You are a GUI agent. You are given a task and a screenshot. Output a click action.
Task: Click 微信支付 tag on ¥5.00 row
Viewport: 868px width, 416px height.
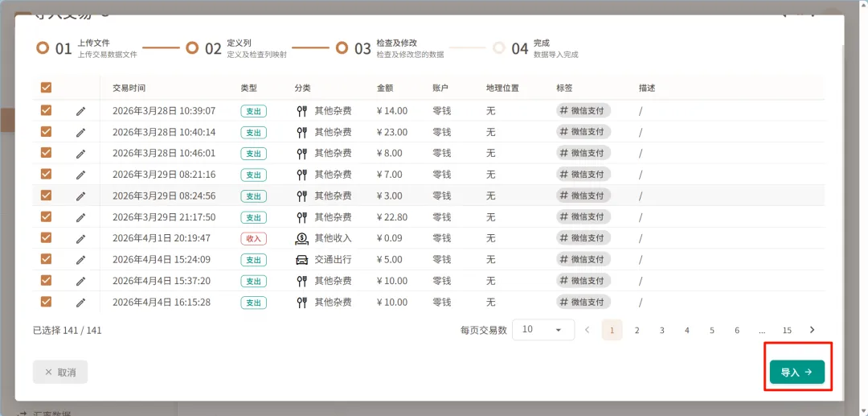[583, 259]
